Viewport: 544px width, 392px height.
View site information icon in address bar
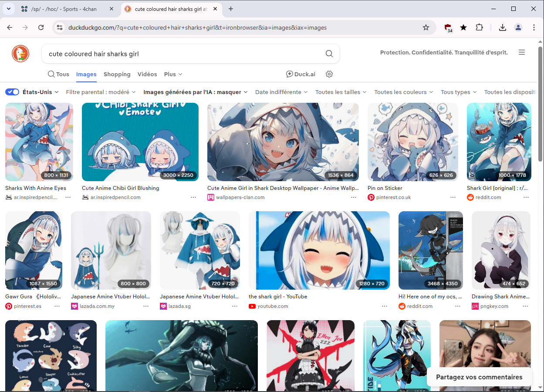60,27
